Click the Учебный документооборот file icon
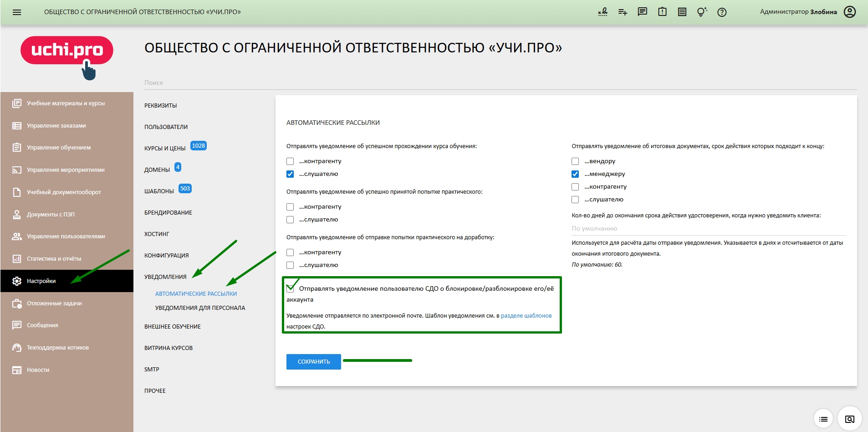 [x=17, y=192]
